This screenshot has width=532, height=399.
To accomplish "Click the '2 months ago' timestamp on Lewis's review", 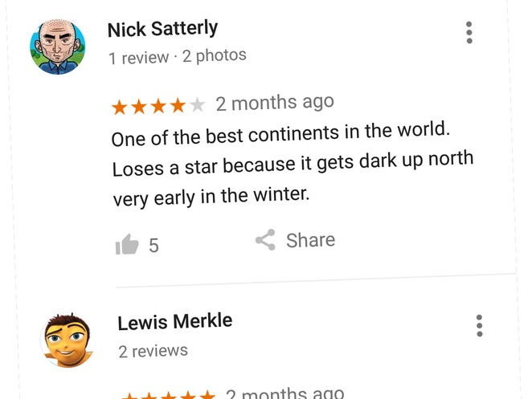I will pos(285,393).
